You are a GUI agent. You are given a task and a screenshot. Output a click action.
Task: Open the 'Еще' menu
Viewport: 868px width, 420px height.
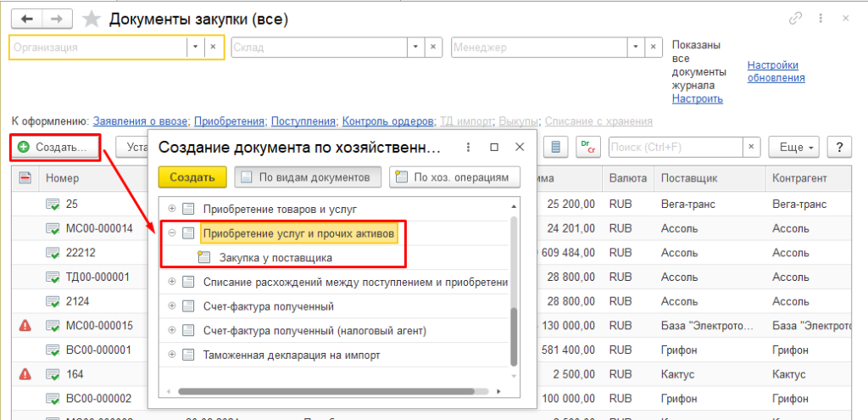click(795, 148)
